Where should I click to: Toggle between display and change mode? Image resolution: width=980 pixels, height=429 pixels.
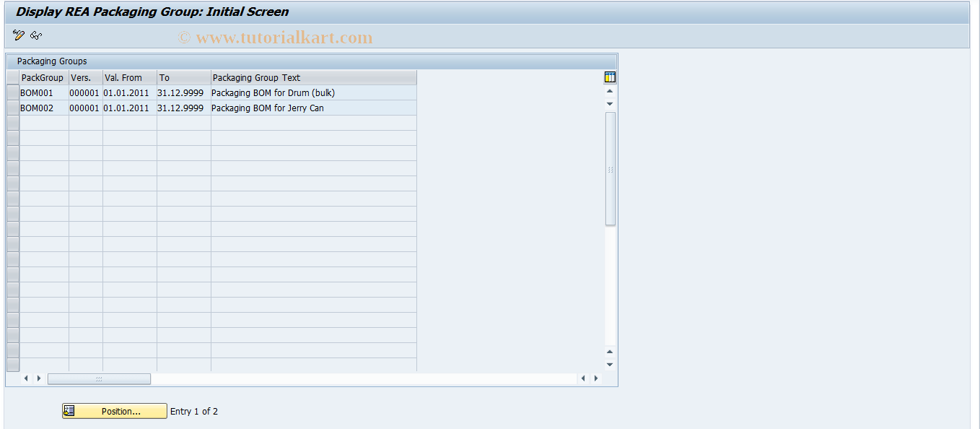(18, 35)
